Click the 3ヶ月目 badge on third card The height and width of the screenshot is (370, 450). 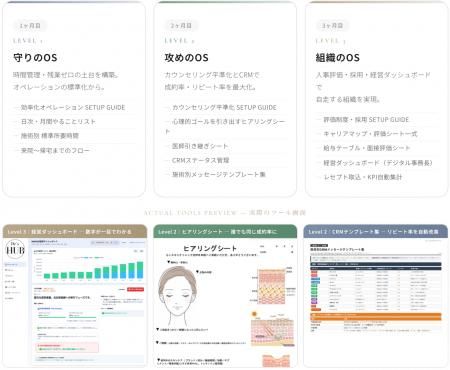point(332,26)
